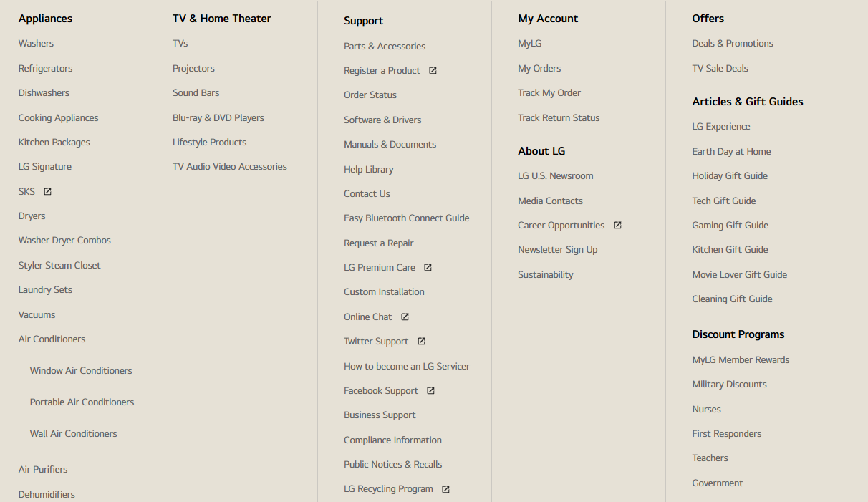Viewport: 868px width, 502px height.
Task: Click external icon next to LG Premium Care
Action: click(x=428, y=268)
